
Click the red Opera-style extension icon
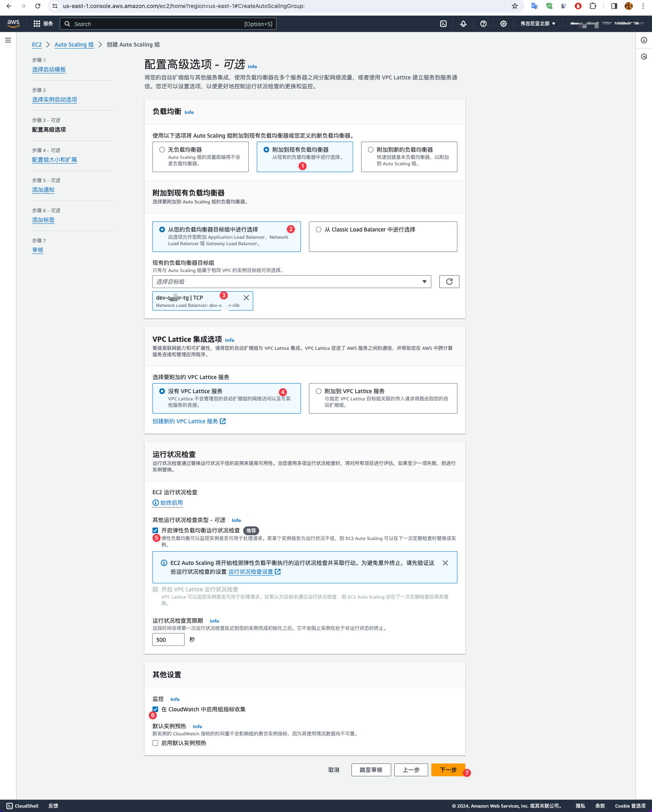click(x=578, y=6)
